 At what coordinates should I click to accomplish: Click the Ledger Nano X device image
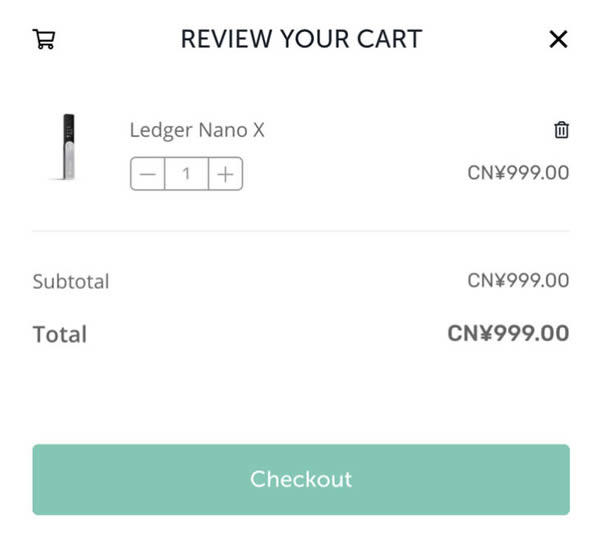[x=67, y=148]
